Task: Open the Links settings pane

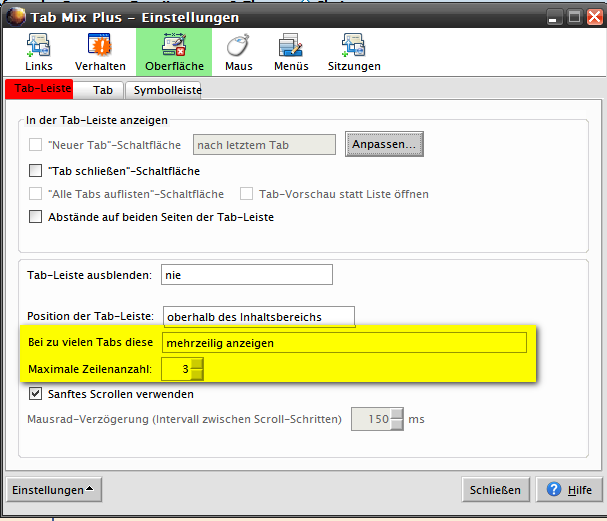Action: coord(39,52)
